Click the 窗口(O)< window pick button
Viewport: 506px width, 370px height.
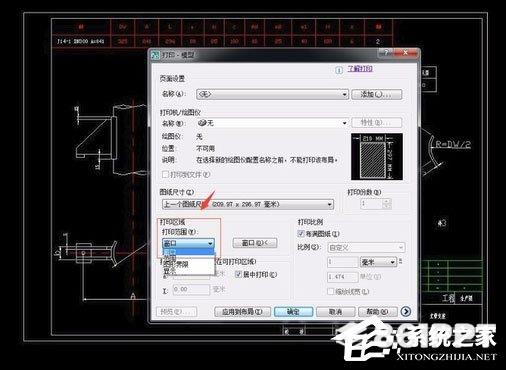255,243
